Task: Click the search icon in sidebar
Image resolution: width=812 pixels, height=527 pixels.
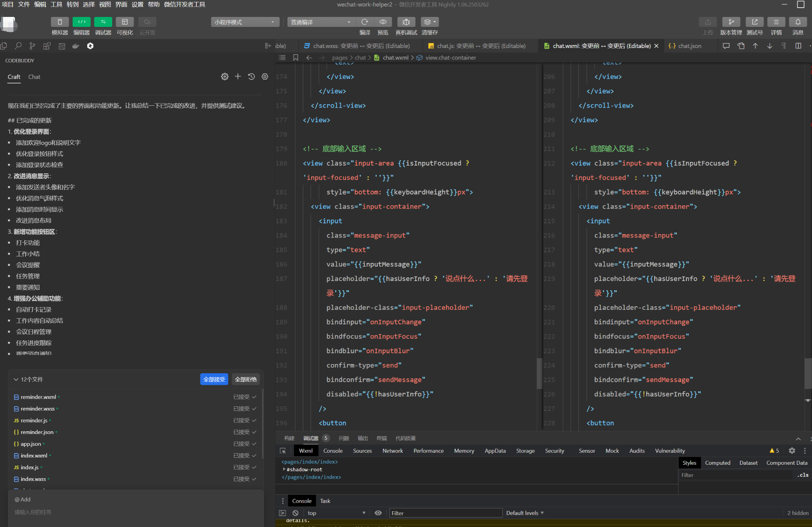Action: (18, 46)
